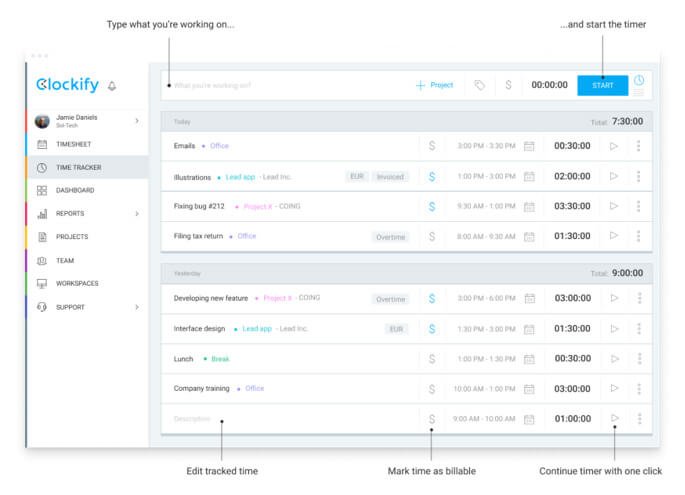
Task: Open more options for Fixing bug #212
Action: pos(638,206)
